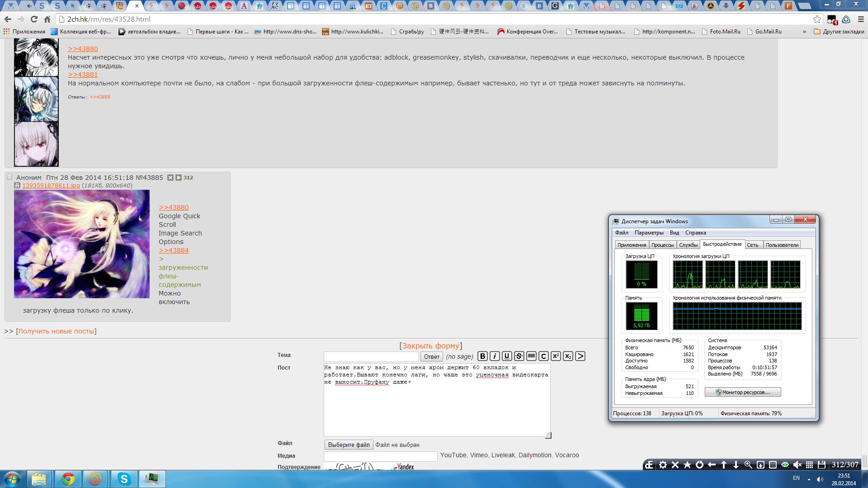The height and width of the screenshot is (488, 868).
Task: Toggle the (no sage) option
Action: click(459, 357)
